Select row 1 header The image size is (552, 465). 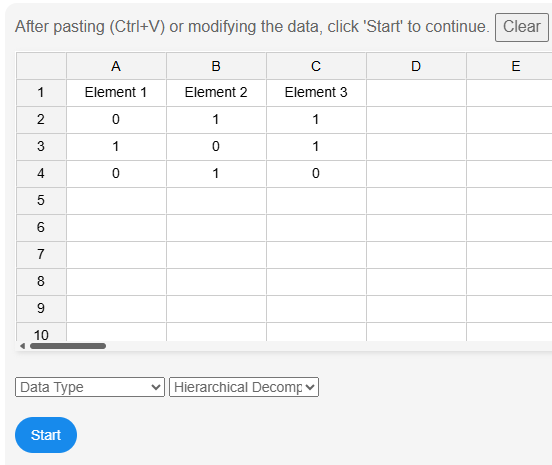[41, 93]
